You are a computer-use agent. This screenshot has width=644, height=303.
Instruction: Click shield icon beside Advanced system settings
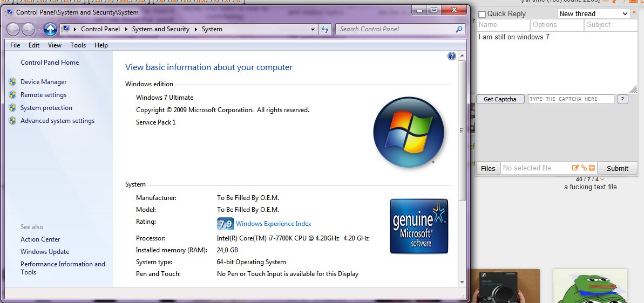pyautogui.click(x=12, y=121)
